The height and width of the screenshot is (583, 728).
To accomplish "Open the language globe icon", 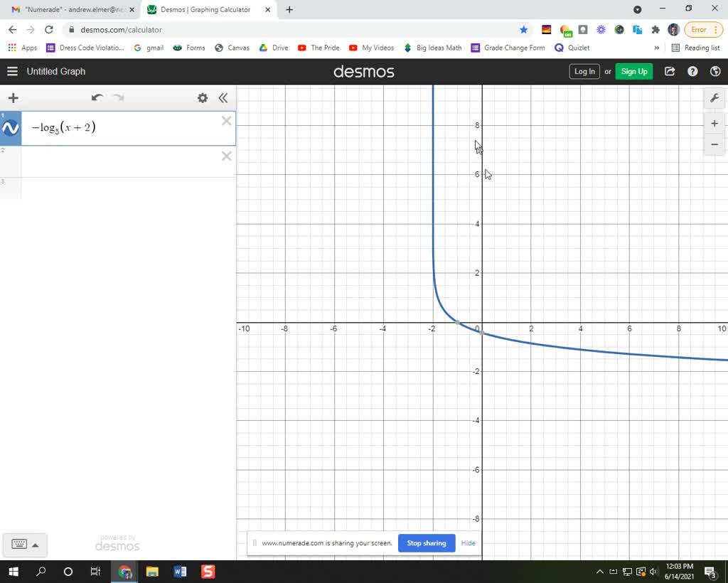I will click(715, 71).
